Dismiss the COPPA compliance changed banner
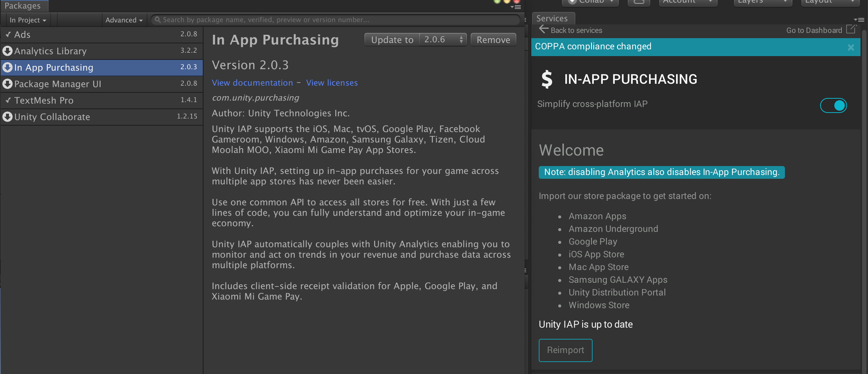 point(851,47)
